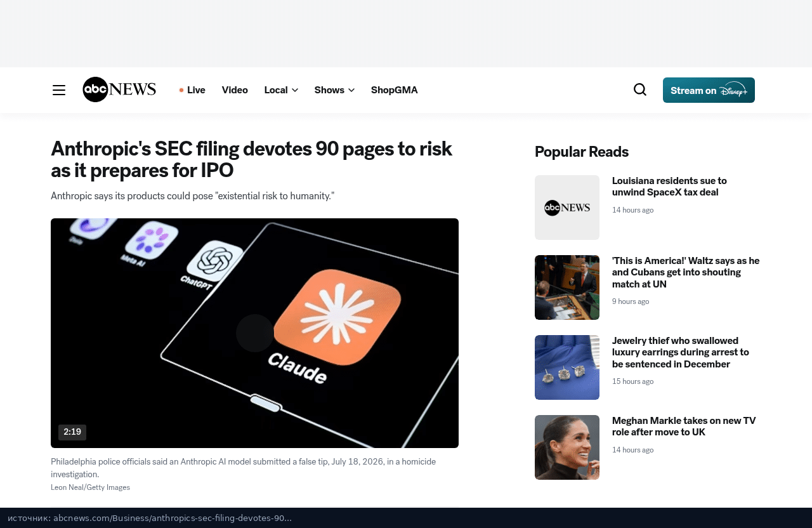The image size is (812, 528).
Task: Click the "existential risk to humanity" subheadline
Action: [192, 196]
